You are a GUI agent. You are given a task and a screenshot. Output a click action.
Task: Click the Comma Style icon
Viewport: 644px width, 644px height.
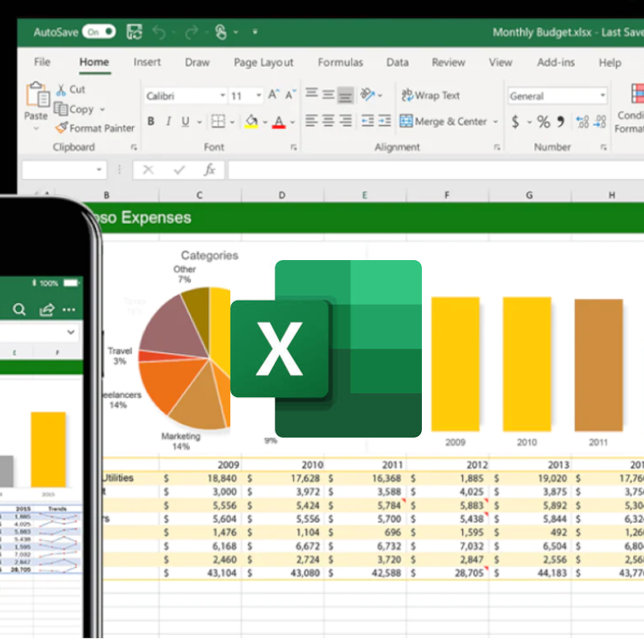tap(561, 121)
